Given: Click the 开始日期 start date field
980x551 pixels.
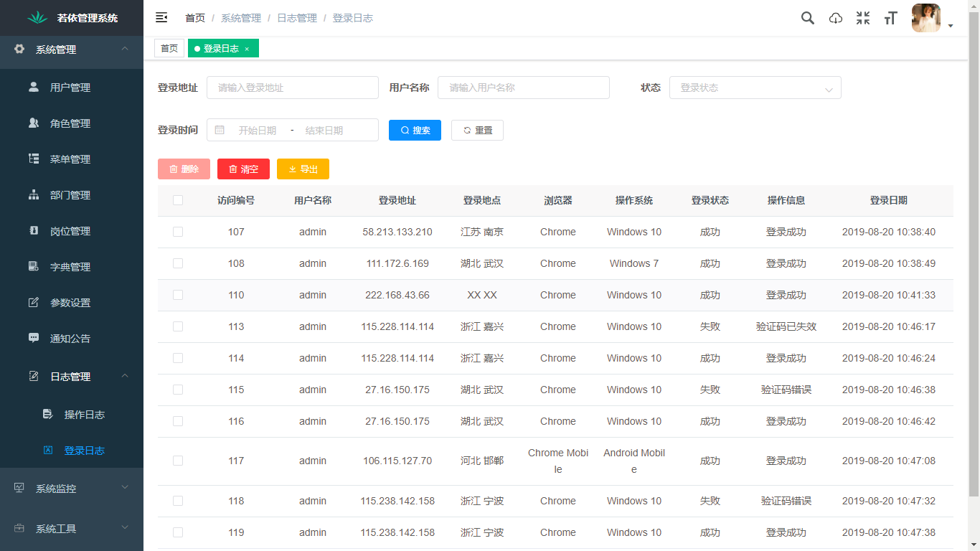Looking at the screenshot, I should click(258, 131).
